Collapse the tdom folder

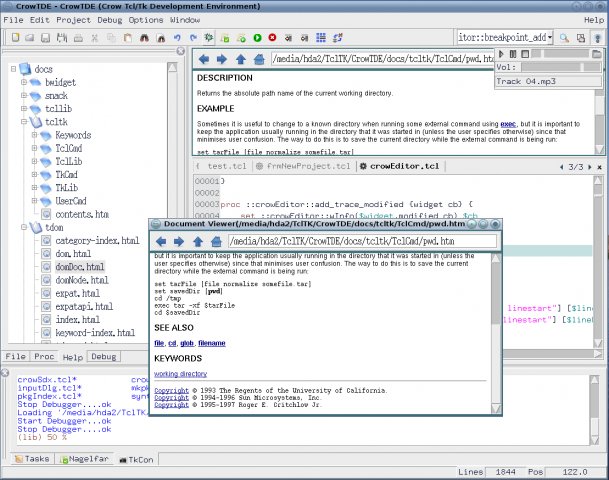coord(24,227)
